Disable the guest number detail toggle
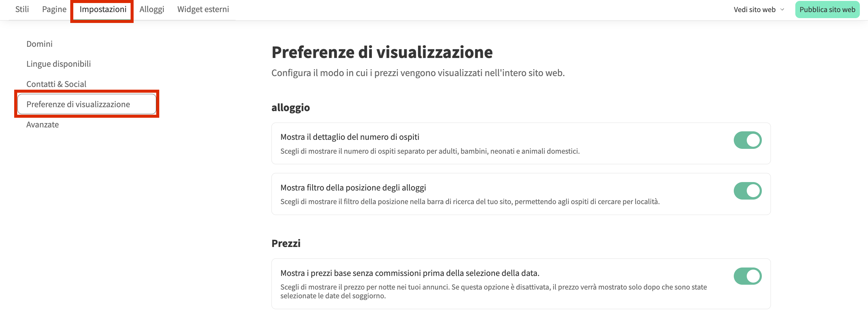The image size is (868, 314). 747,140
